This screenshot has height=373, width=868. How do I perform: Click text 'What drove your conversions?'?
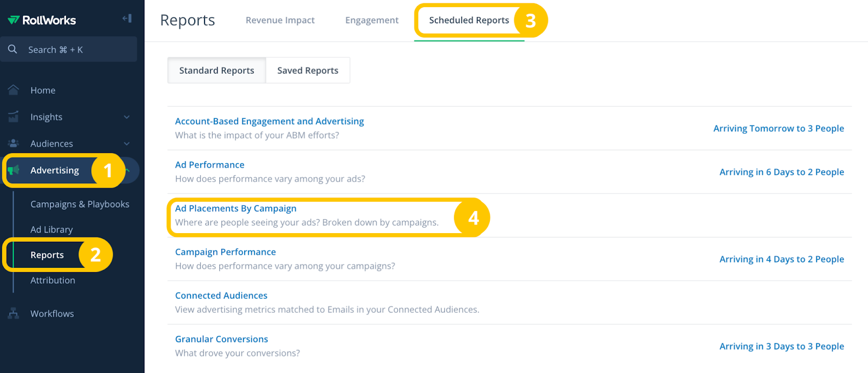237,353
